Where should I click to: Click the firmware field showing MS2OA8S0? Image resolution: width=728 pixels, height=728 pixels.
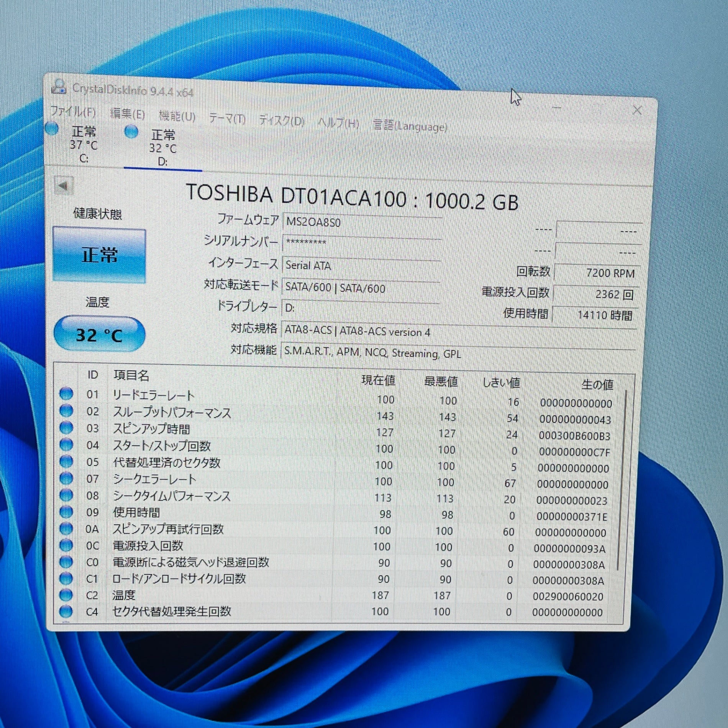(361, 223)
